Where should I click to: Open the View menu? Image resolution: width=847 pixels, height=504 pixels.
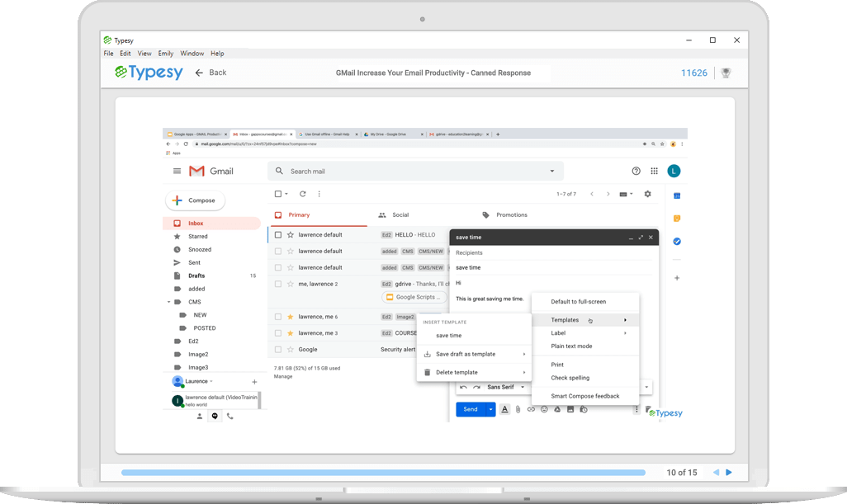[x=144, y=54]
